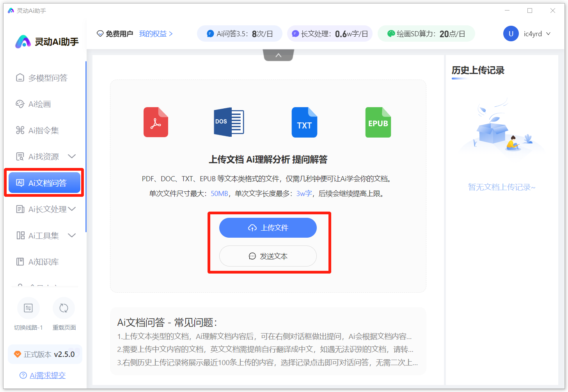Click the 历史上传记录 heading
This screenshot has height=392, width=568.
[478, 71]
